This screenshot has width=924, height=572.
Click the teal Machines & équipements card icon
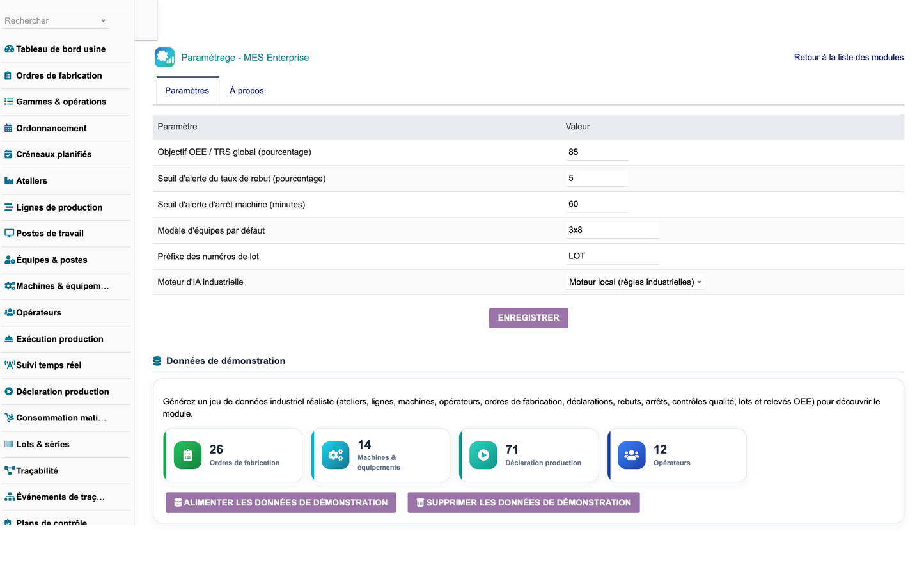click(336, 456)
